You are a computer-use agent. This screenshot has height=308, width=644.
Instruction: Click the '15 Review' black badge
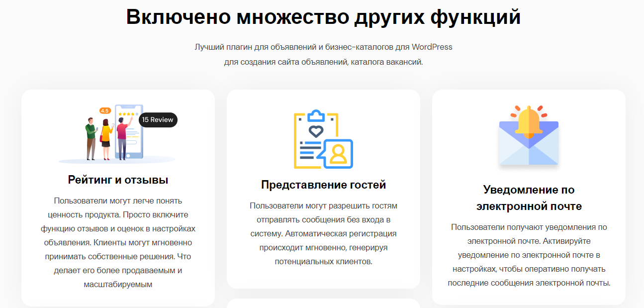158,120
